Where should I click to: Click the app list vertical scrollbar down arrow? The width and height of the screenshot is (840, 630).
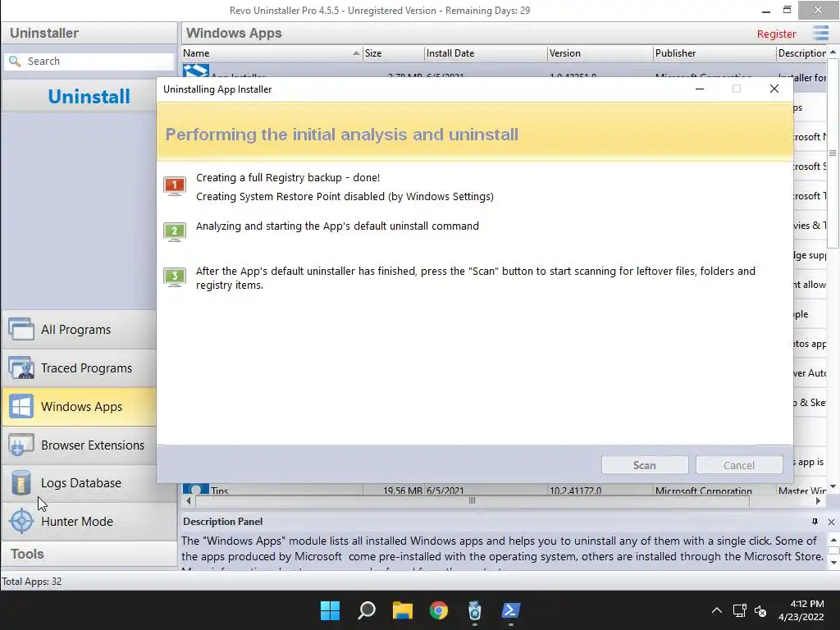coord(833,487)
